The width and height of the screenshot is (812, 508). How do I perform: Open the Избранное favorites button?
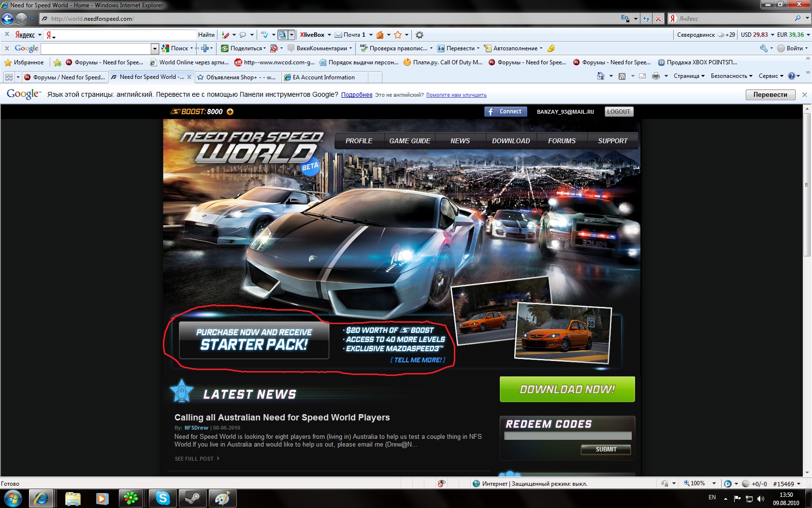coord(24,62)
